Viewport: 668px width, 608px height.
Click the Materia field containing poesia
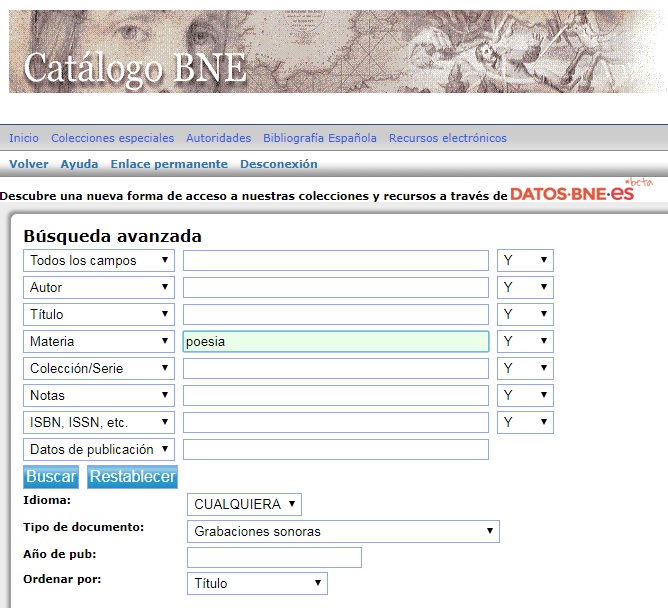[x=336, y=341]
